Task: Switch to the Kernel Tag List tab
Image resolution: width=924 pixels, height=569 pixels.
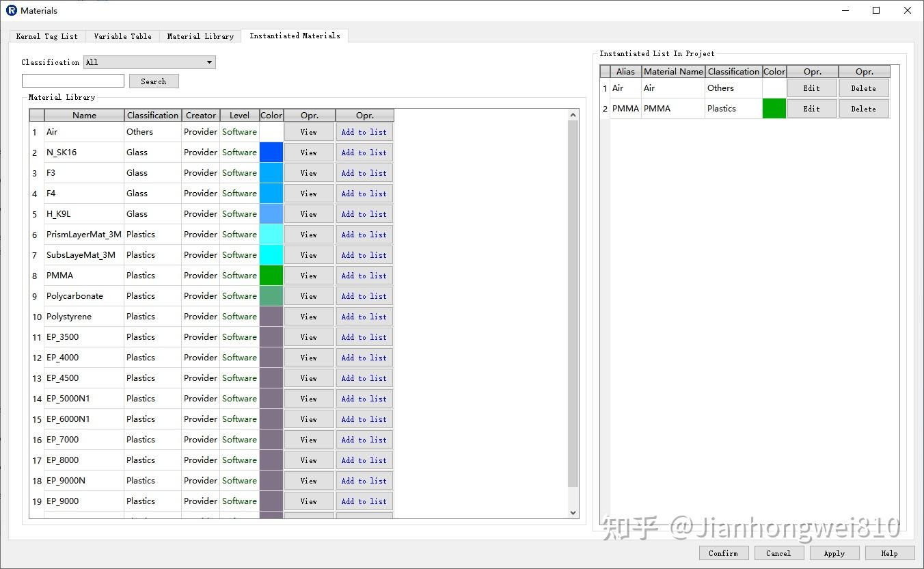Action: pos(46,36)
